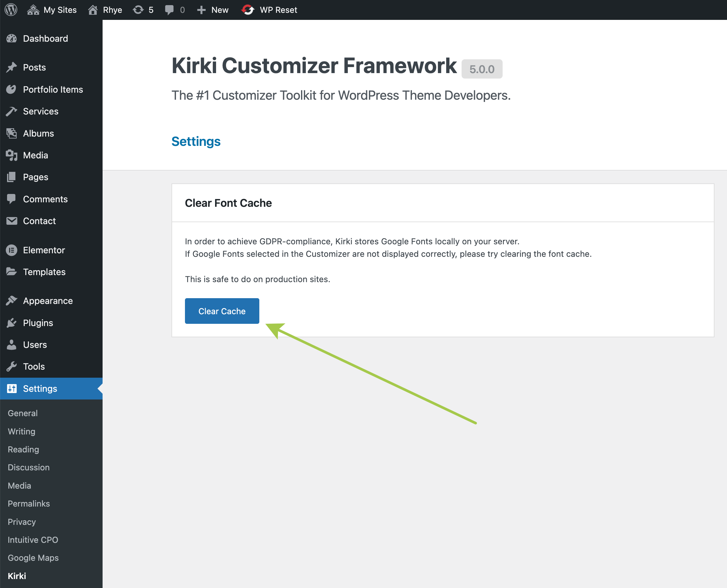Open Google Maps settings submenu
Viewport: 727px width, 588px height.
click(33, 558)
